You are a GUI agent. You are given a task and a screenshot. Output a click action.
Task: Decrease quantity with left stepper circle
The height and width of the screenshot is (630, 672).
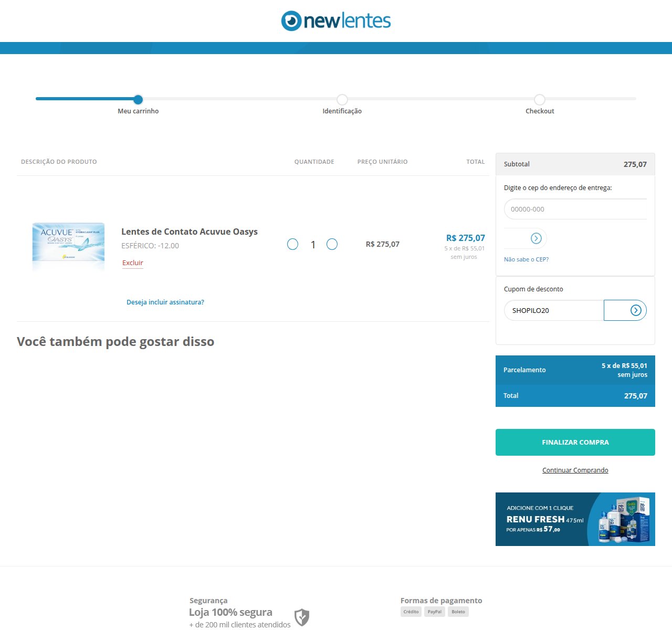point(293,244)
